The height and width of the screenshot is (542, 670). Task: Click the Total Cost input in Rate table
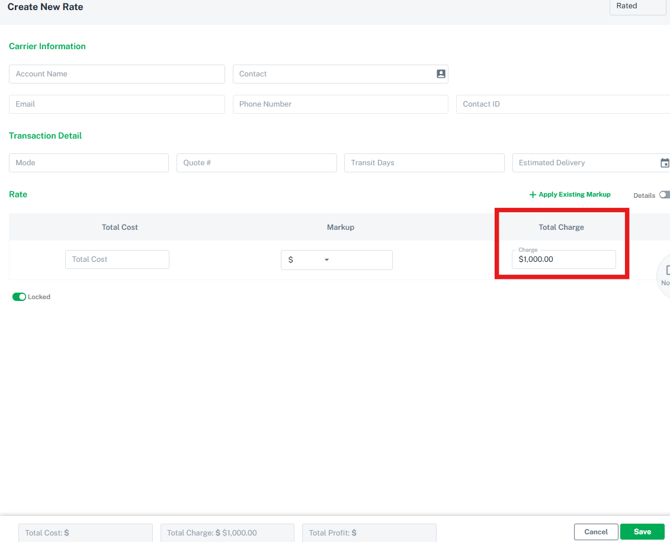[117, 260]
